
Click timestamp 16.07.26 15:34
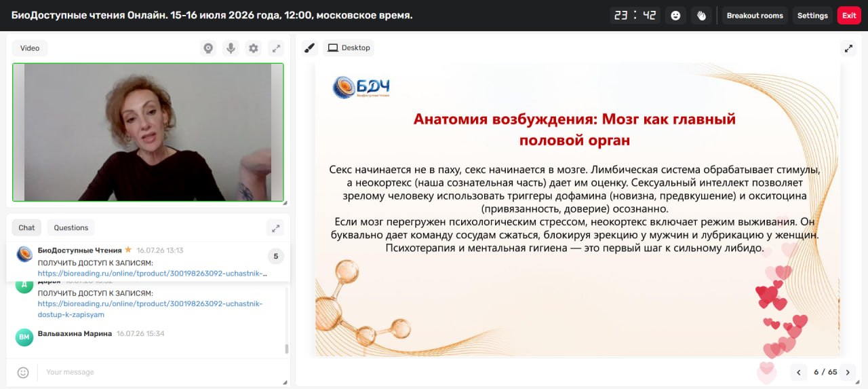[x=140, y=334]
